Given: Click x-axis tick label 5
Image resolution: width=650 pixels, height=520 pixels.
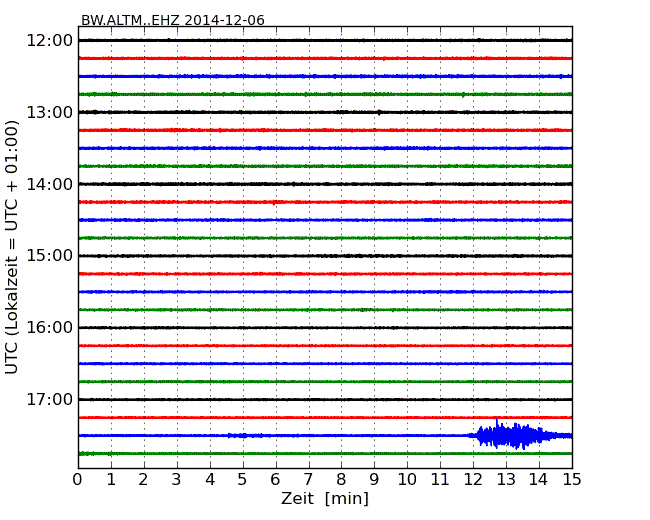Looking at the screenshot, I should point(243,480).
